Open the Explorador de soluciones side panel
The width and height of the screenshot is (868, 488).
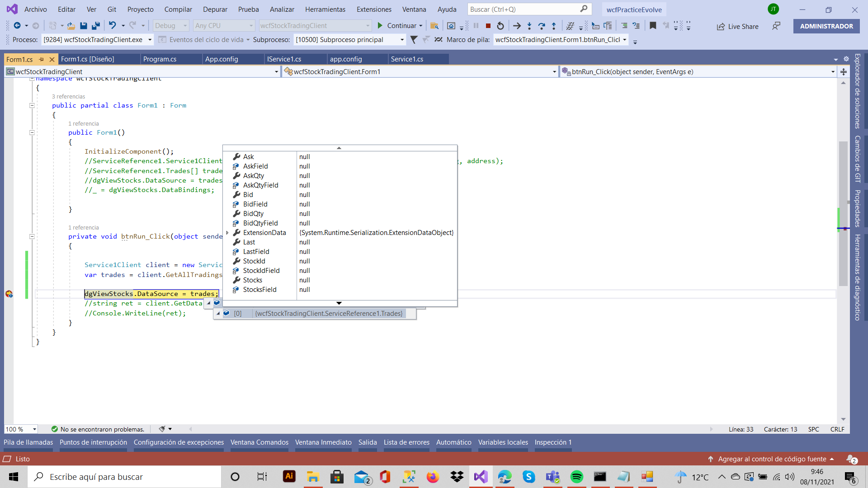[x=857, y=91]
